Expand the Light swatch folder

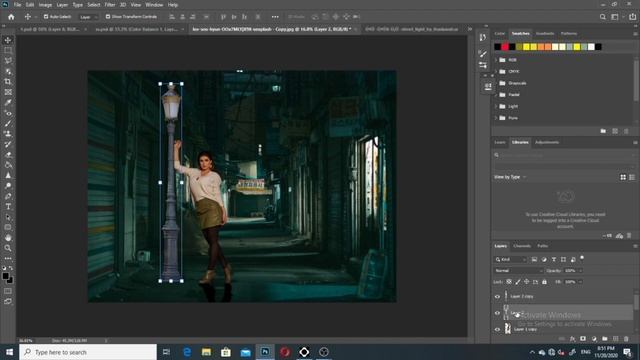(x=496, y=107)
